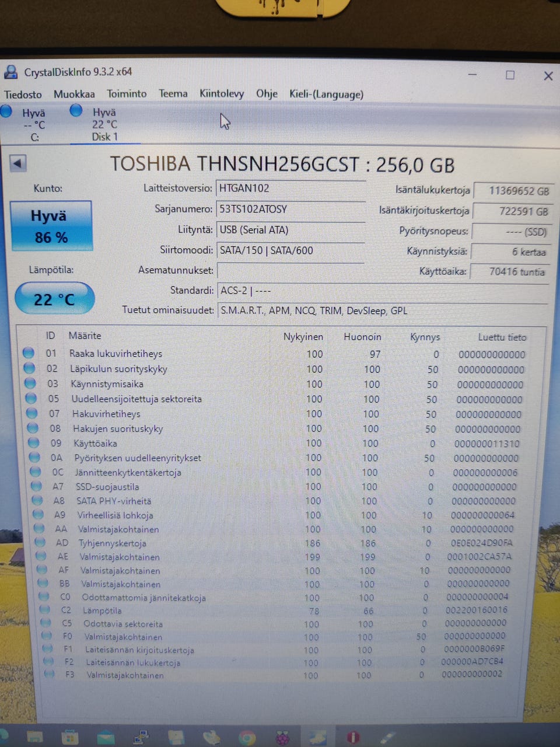
Task: Click the previous disk arrow button
Action: coord(17,163)
